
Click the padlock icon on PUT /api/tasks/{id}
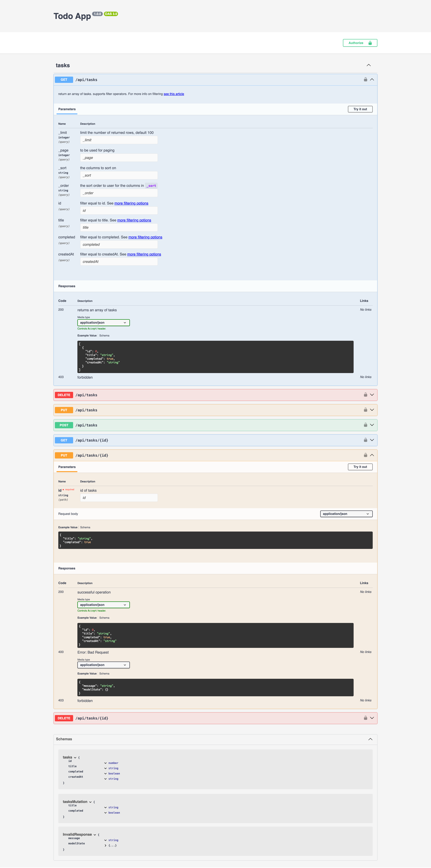coord(365,455)
